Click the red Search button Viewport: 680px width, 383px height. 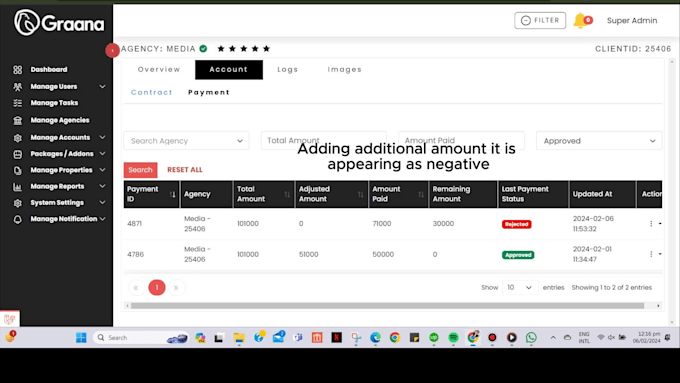pyautogui.click(x=140, y=170)
